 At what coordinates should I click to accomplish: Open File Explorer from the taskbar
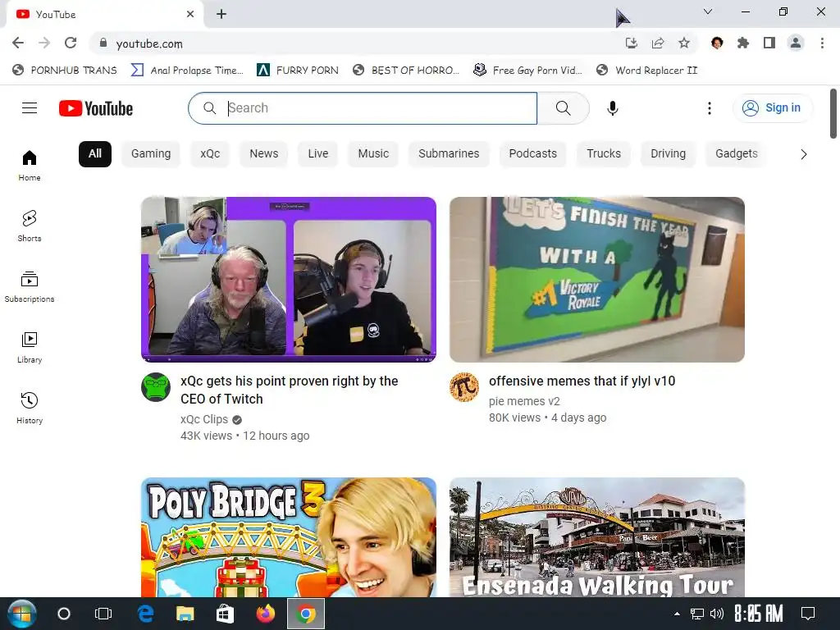(185, 614)
